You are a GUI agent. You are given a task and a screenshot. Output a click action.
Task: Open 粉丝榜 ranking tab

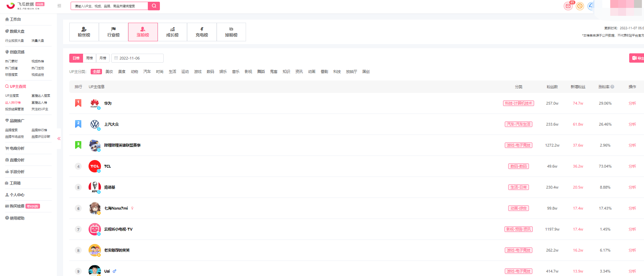[x=84, y=32]
